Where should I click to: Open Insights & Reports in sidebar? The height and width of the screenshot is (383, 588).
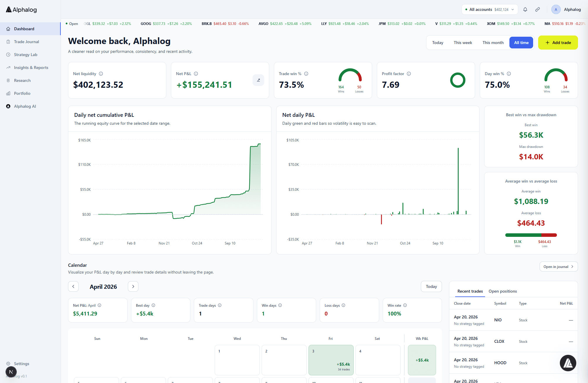(x=30, y=68)
